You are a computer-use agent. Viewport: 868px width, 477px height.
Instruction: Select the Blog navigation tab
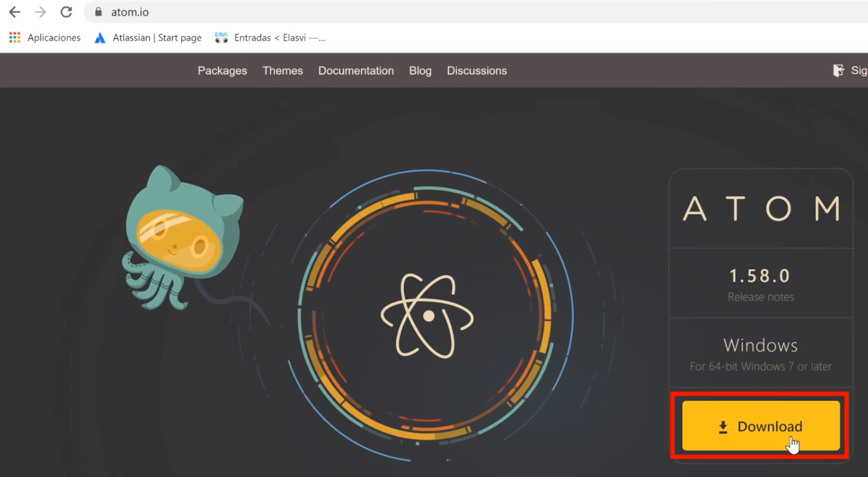tap(420, 70)
